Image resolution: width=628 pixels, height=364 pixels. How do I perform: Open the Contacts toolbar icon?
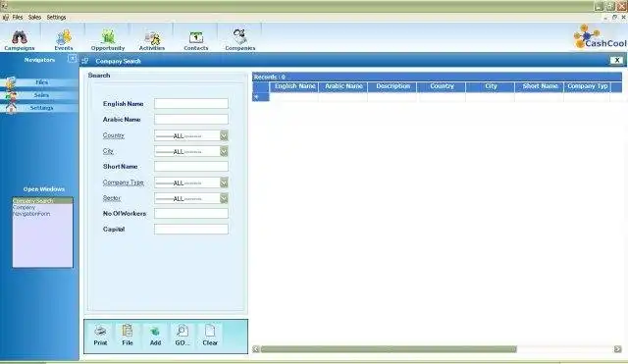coord(196,39)
